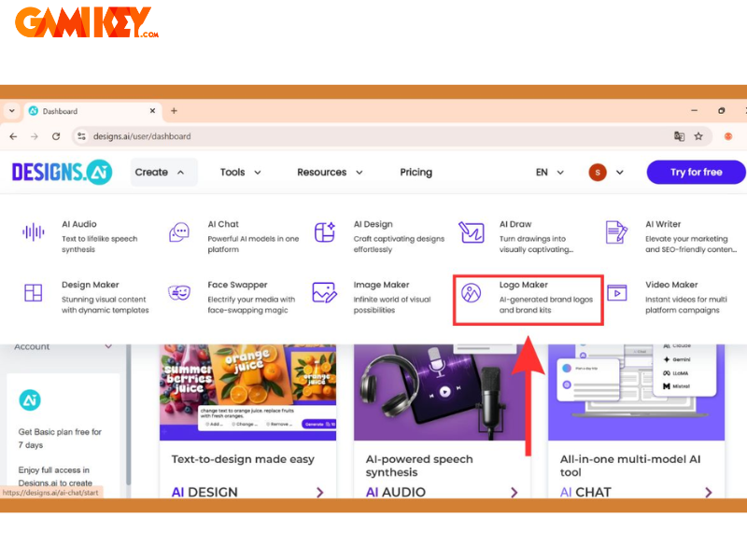The width and height of the screenshot is (747, 560).
Task: Click the Logo Maker icon
Action: [x=471, y=293]
